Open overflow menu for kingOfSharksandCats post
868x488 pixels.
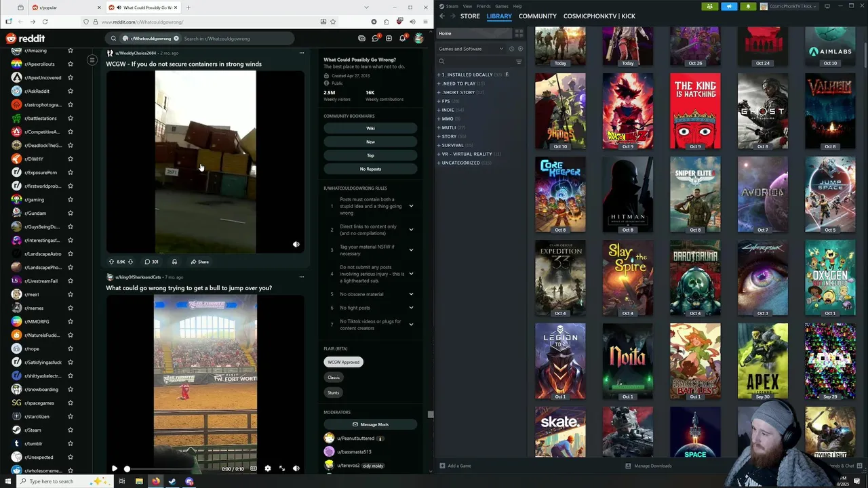coord(301,277)
